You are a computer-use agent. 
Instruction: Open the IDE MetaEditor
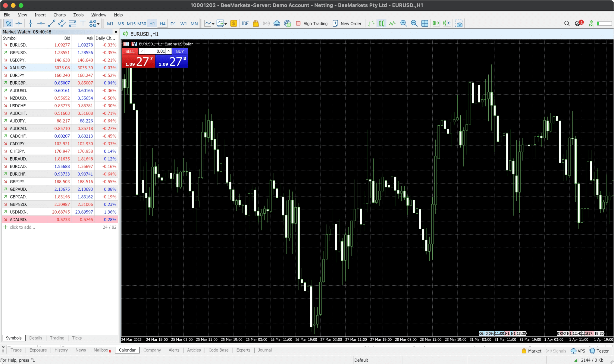245,24
